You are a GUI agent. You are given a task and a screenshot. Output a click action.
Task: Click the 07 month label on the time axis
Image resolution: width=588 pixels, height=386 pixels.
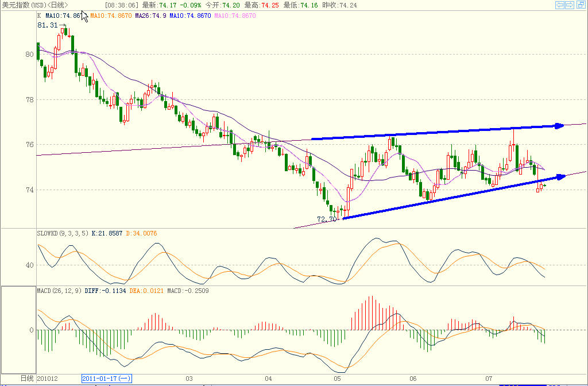click(489, 379)
